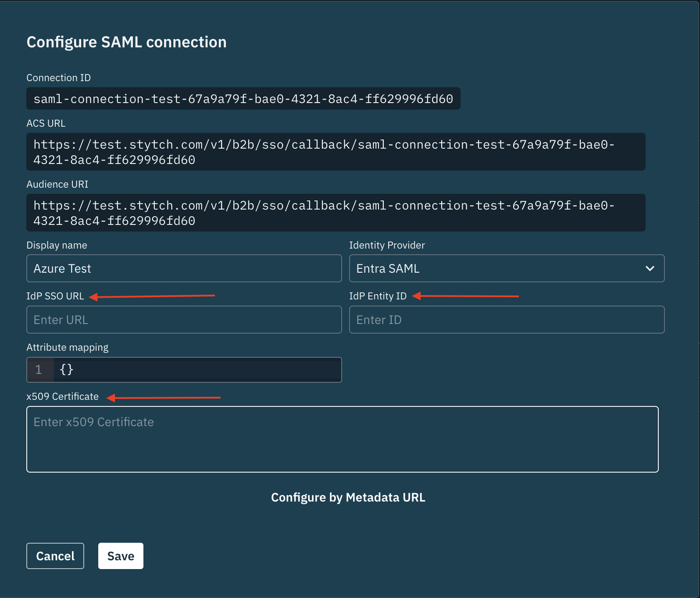Focus the IdP SSO URL input

(184, 320)
